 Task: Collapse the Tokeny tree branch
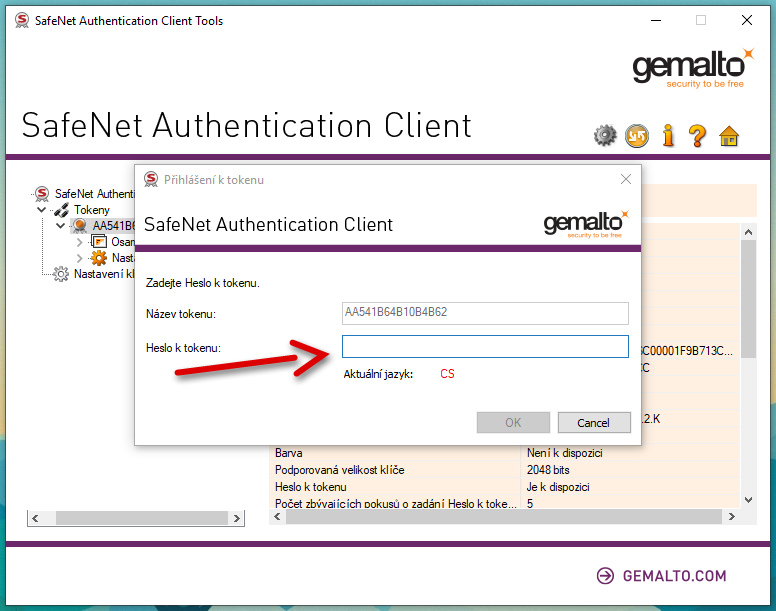42,210
